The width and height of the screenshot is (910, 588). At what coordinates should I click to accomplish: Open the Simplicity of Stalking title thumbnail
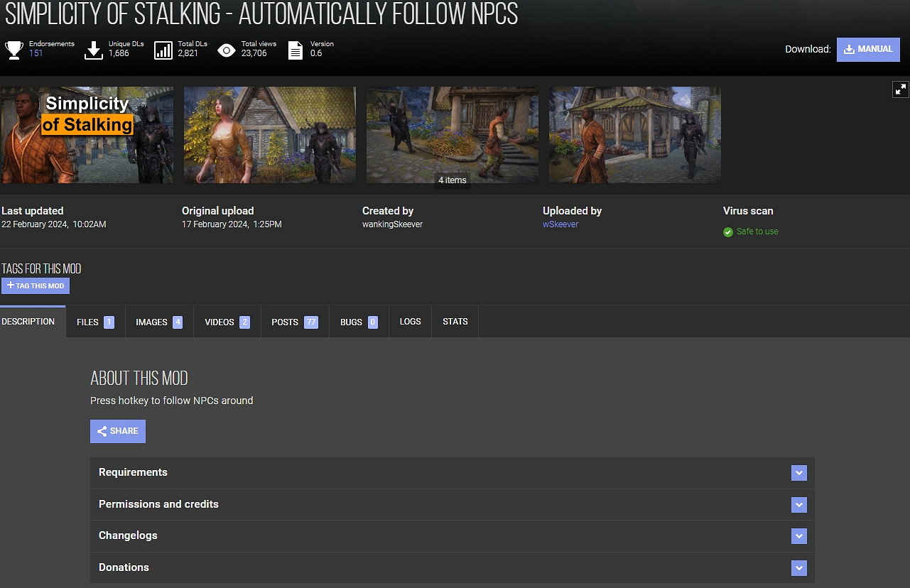tap(87, 135)
